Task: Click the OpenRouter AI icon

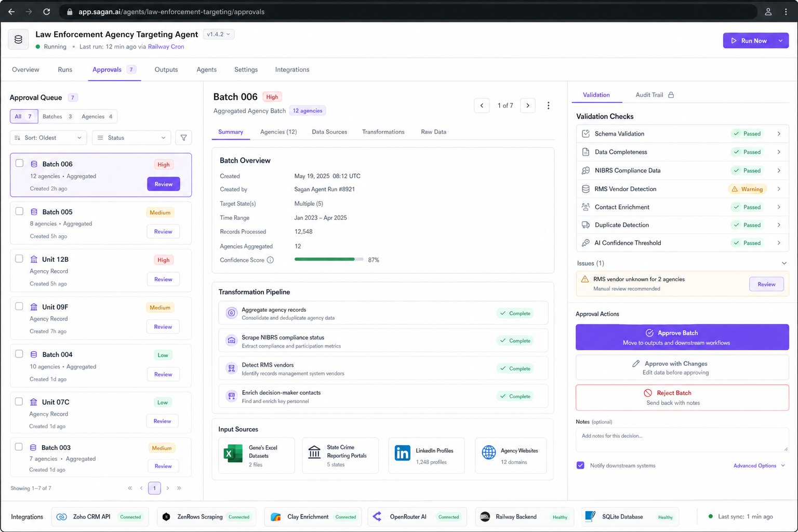Action: click(x=377, y=516)
